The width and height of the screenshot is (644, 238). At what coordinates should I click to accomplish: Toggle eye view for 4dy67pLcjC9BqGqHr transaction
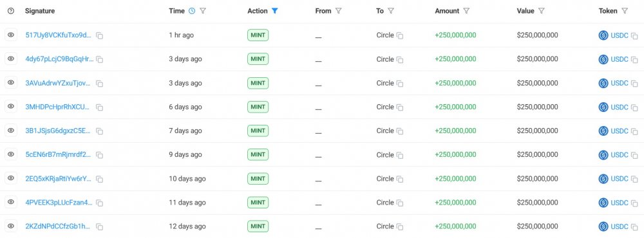coord(11,59)
